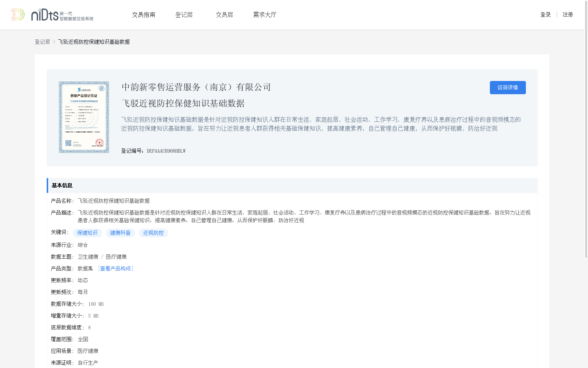The image size is (588, 368).
Task: Select storage size value 100 MB
Action: pyautogui.click(x=96, y=304)
